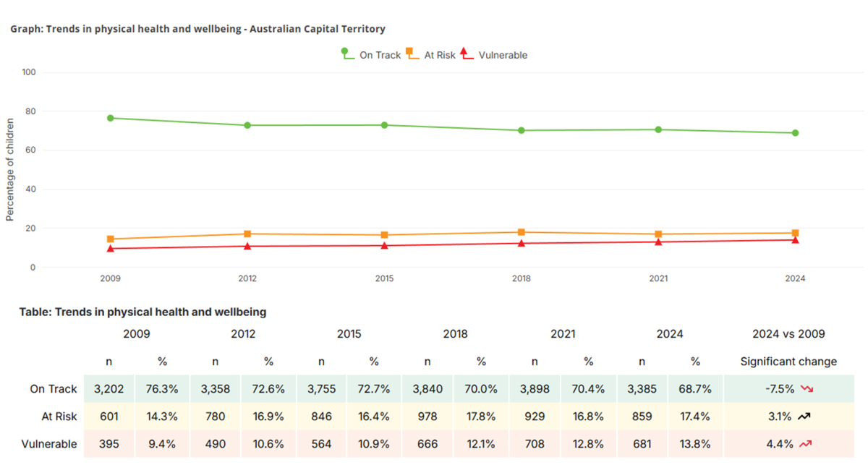The height and width of the screenshot is (465, 868).
Task: Click the Vulnerable 2024 triangle marker
Action: tap(795, 239)
